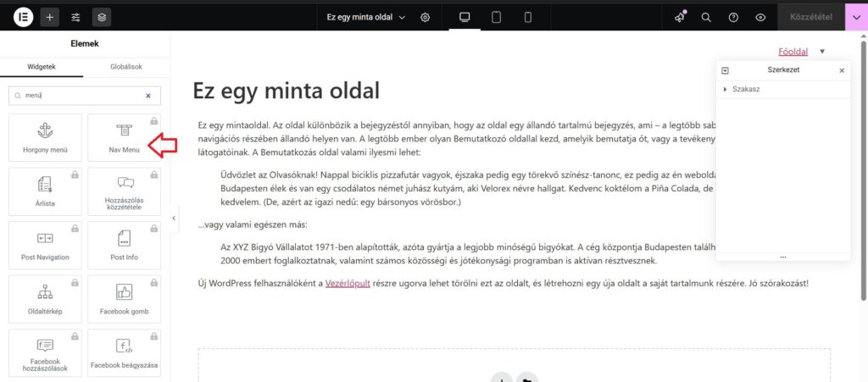Switch to mobile preview mode

[528, 17]
